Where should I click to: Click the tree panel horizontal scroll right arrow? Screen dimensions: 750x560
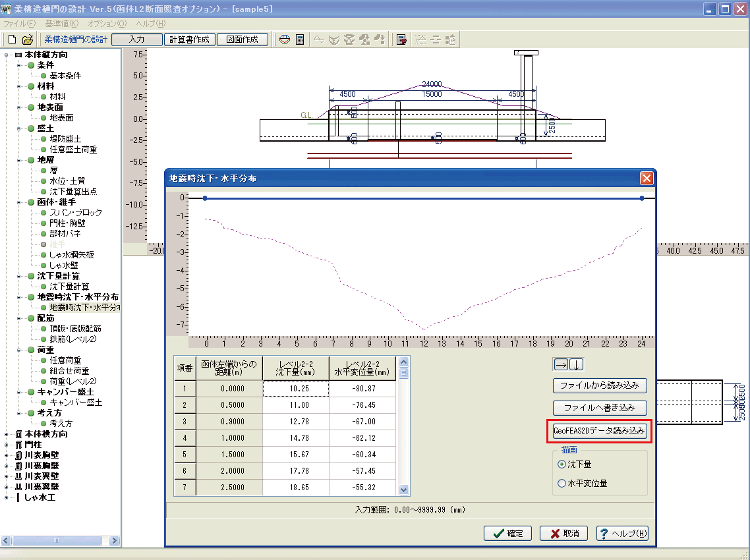pyautogui.click(x=114, y=541)
